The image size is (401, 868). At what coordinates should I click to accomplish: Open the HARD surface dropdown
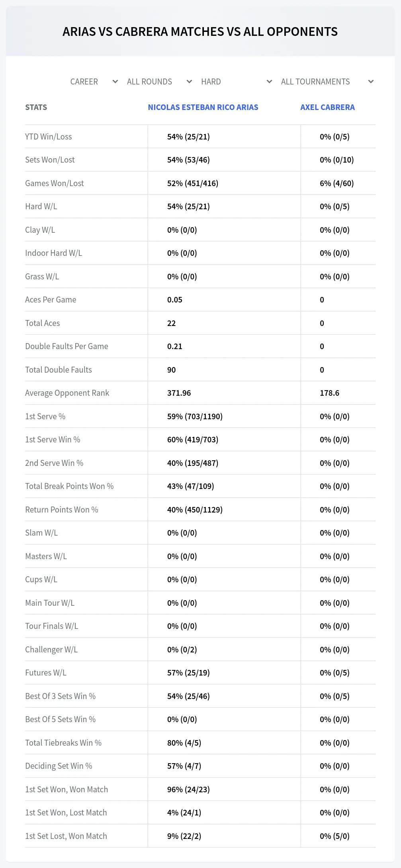tap(237, 82)
